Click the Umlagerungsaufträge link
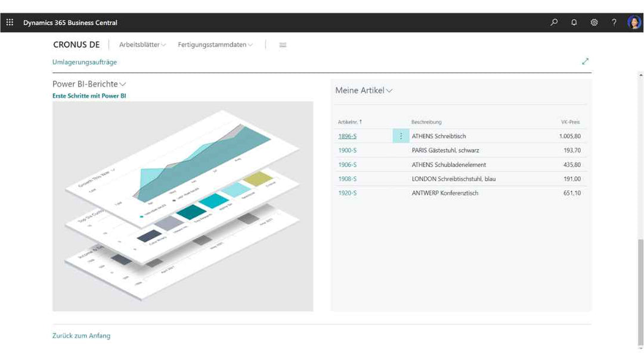The width and height of the screenshot is (644, 362). click(85, 62)
